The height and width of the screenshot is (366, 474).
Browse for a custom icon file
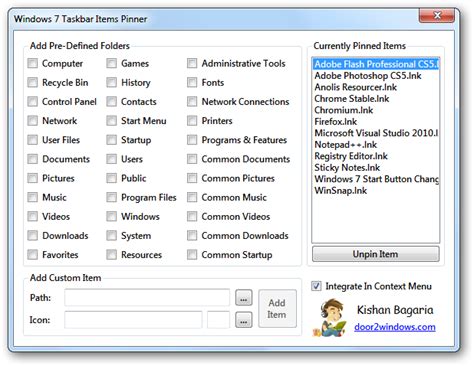pyautogui.click(x=244, y=320)
